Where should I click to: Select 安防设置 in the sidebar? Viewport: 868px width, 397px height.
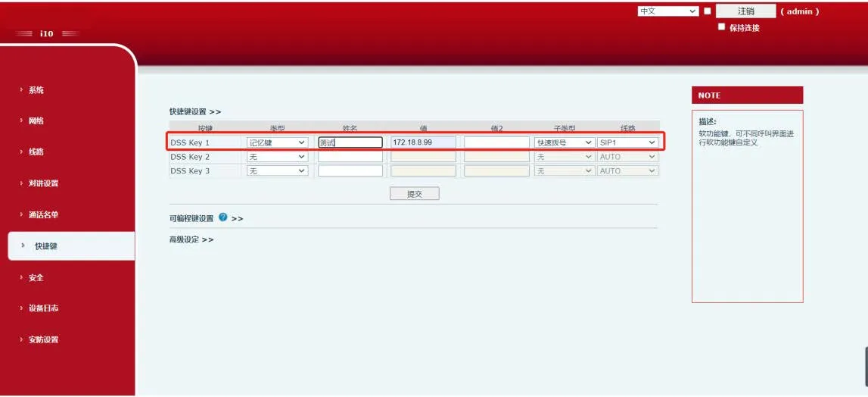coord(43,339)
